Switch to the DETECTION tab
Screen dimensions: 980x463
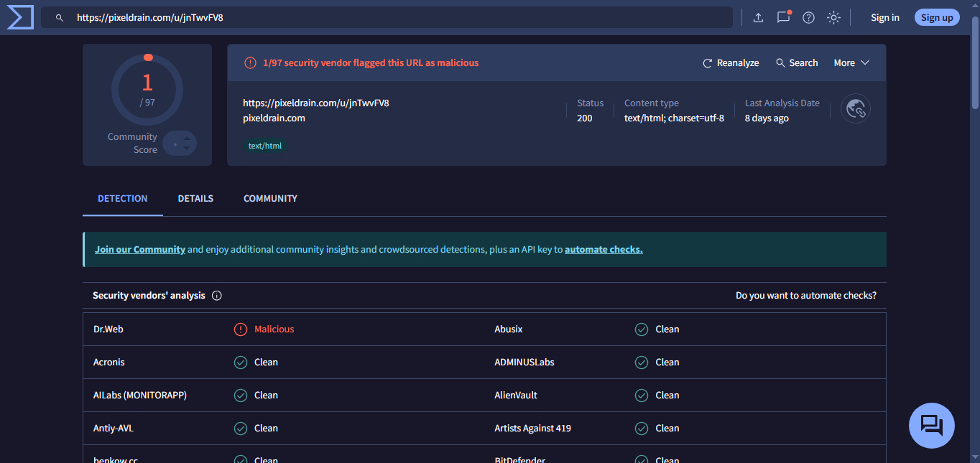click(x=123, y=199)
